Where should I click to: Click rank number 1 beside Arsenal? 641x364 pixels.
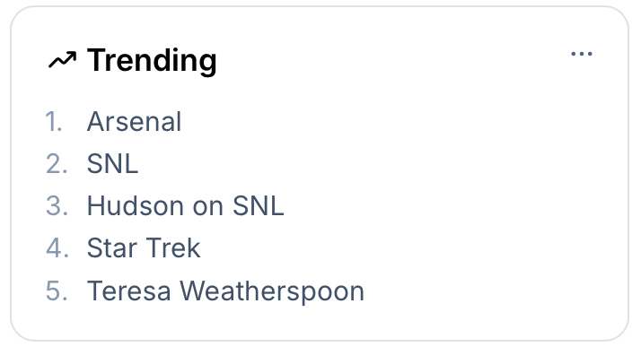(54, 121)
